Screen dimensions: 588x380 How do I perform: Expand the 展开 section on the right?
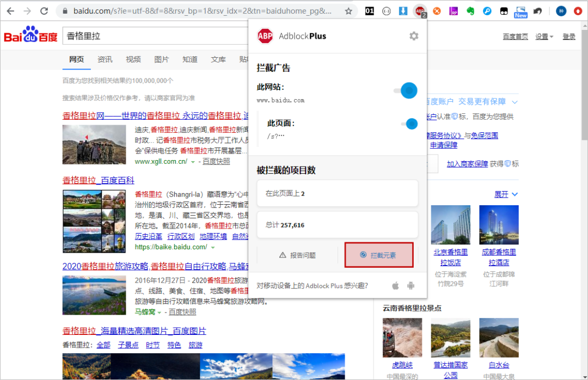point(506,194)
